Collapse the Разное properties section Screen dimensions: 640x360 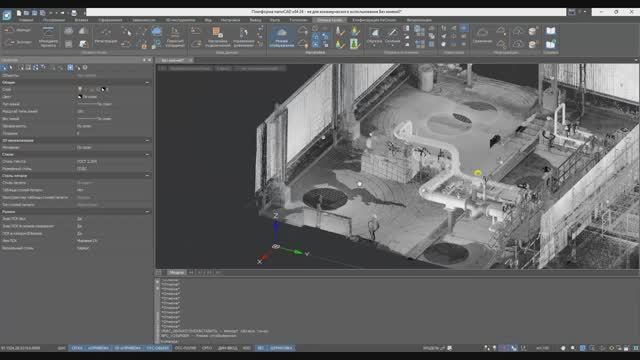(147, 212)
